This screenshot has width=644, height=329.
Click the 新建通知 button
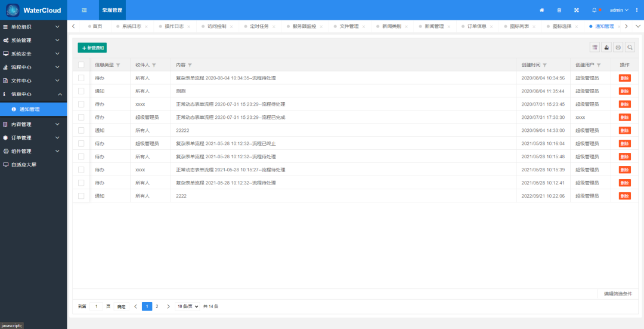coord(92,48)
